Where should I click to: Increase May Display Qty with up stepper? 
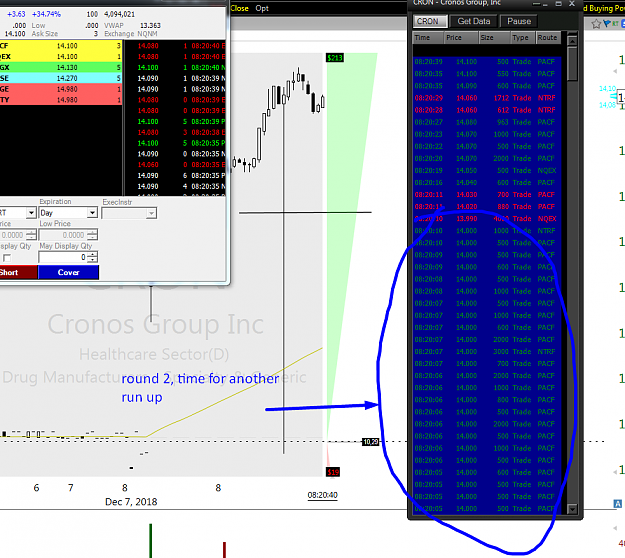click(x=92, y=255)
